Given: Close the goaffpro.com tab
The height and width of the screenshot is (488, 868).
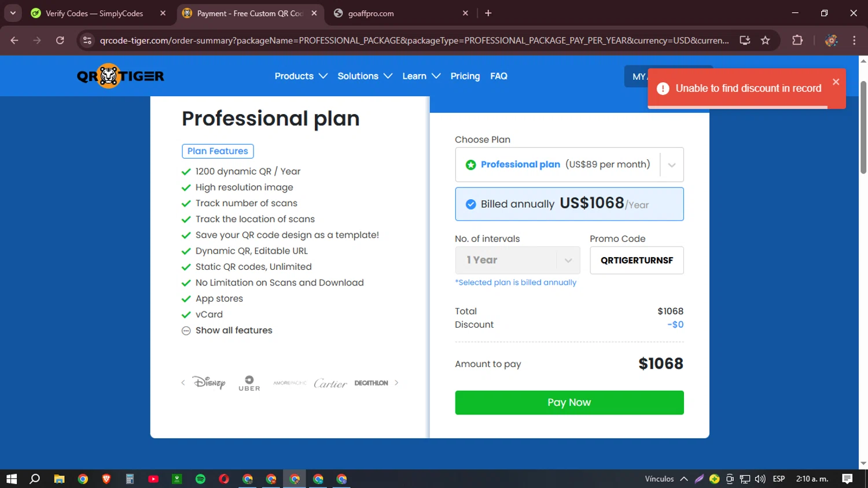Looking at the screenshot, I should pyautogui.click(x=465, y=13).
